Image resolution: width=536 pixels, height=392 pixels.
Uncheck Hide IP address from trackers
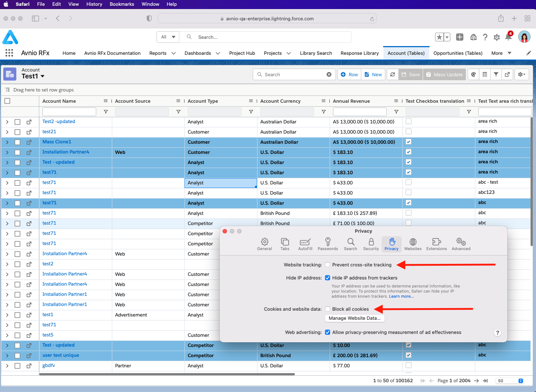[328, 278]
